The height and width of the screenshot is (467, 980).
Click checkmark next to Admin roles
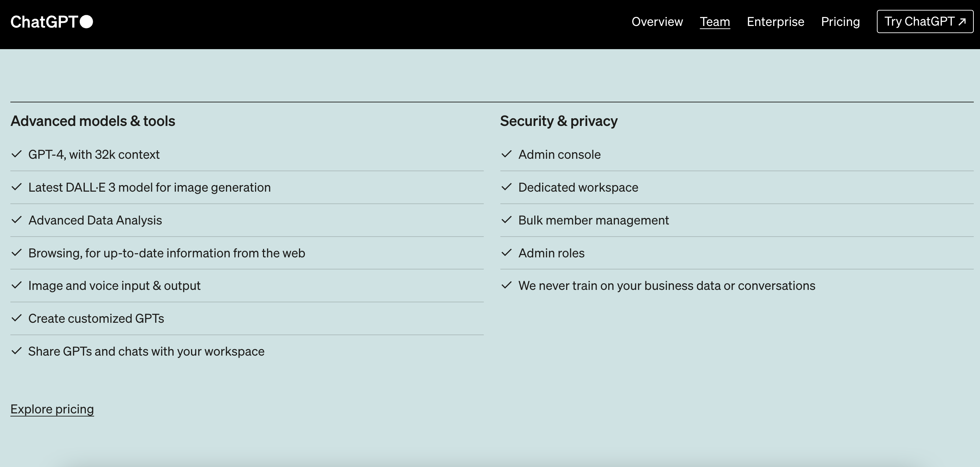(506, 253)
